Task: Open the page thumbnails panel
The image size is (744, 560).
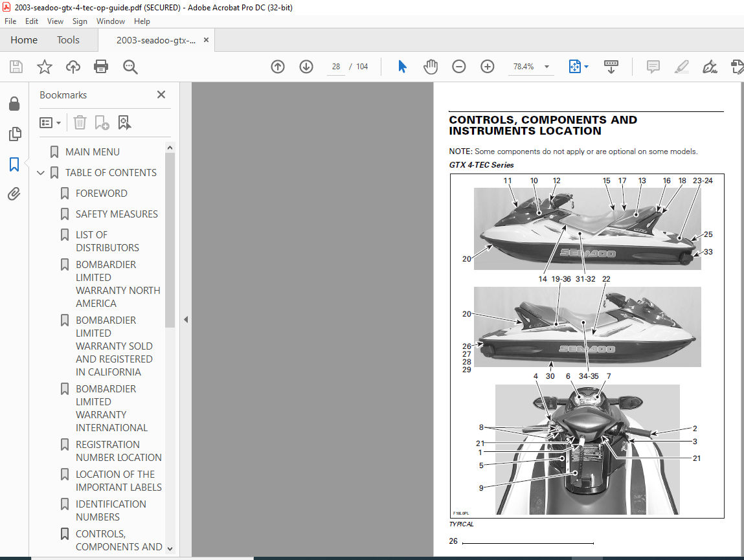Action: tap(15, 134)
